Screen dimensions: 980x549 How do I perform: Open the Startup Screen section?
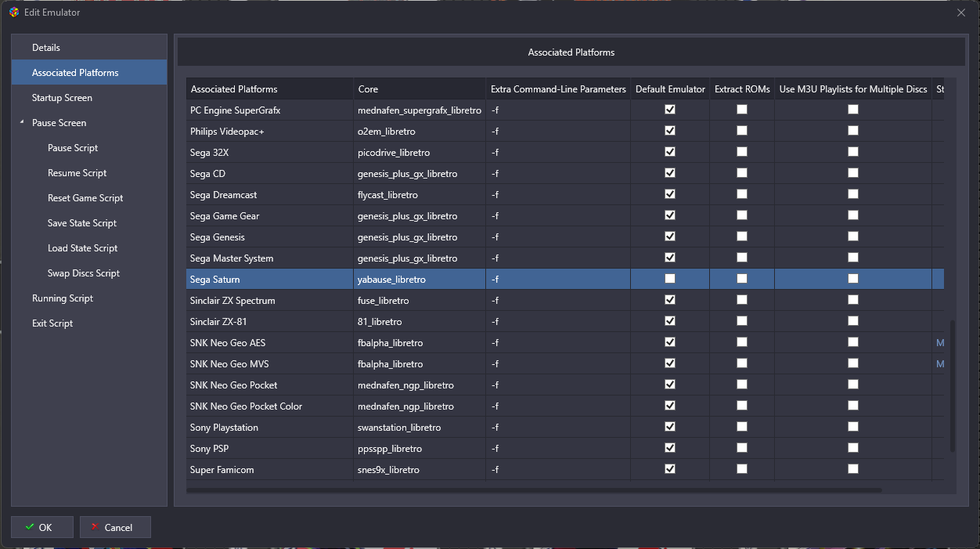[89, 97]
